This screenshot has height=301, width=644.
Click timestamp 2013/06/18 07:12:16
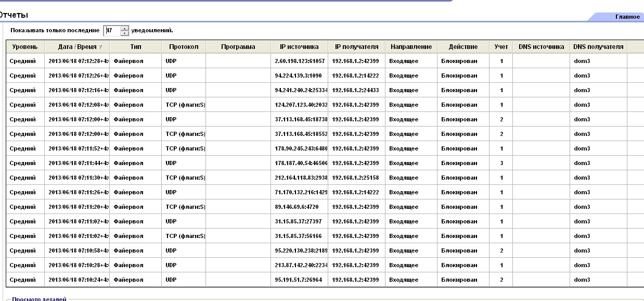pos(78,90)
